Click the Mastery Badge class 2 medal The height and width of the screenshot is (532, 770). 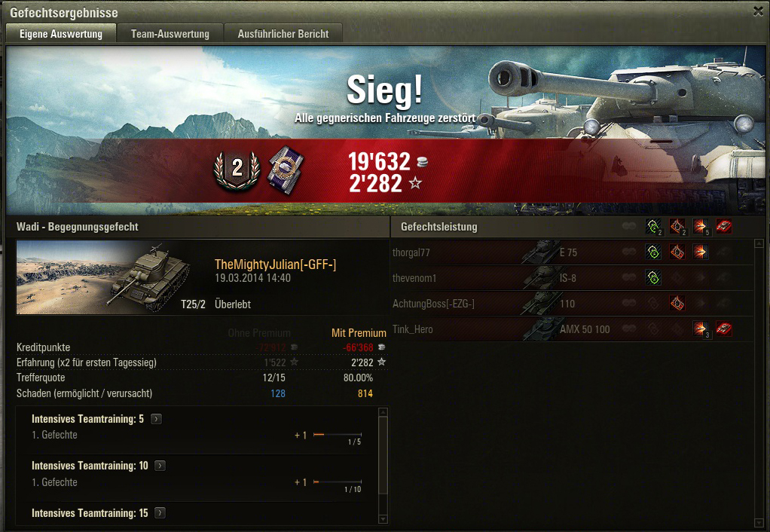coord(237,170)
